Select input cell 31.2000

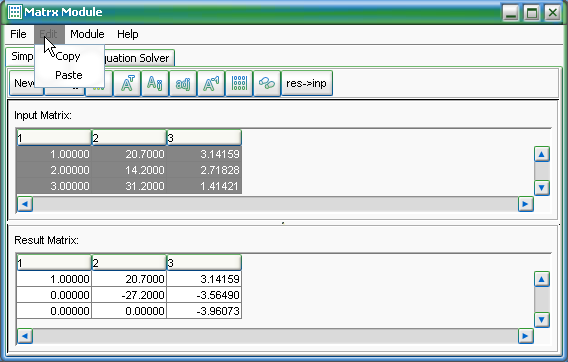click(x=129, y=186)
